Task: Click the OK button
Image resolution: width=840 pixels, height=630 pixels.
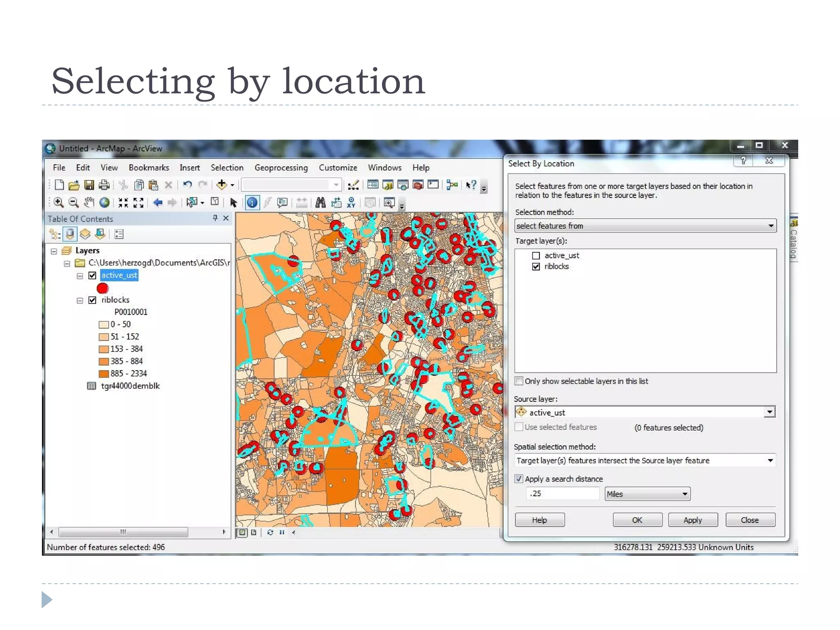Action: (x=637, y=520)
